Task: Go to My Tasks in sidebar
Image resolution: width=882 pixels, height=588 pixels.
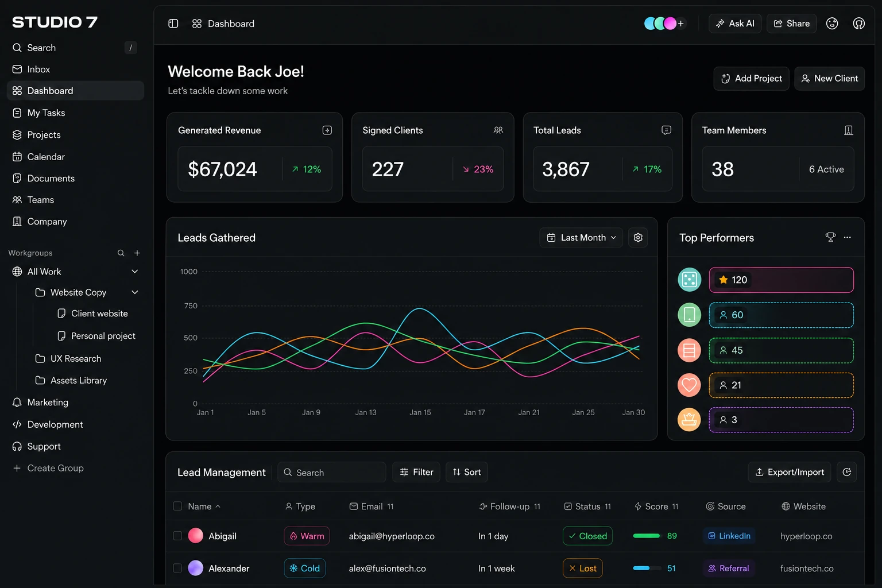Action: (75, 113)
